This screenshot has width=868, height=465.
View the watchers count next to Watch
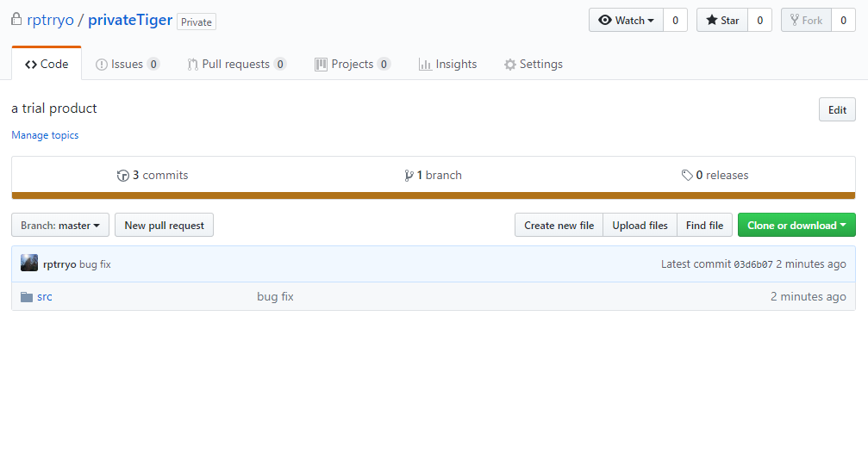pos(676,21)
